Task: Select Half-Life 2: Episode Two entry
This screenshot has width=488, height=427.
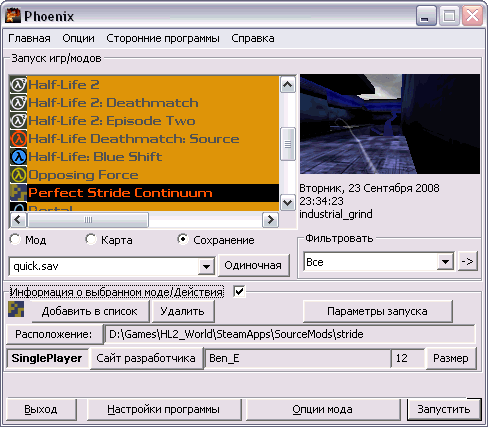Action: [144, 121]
